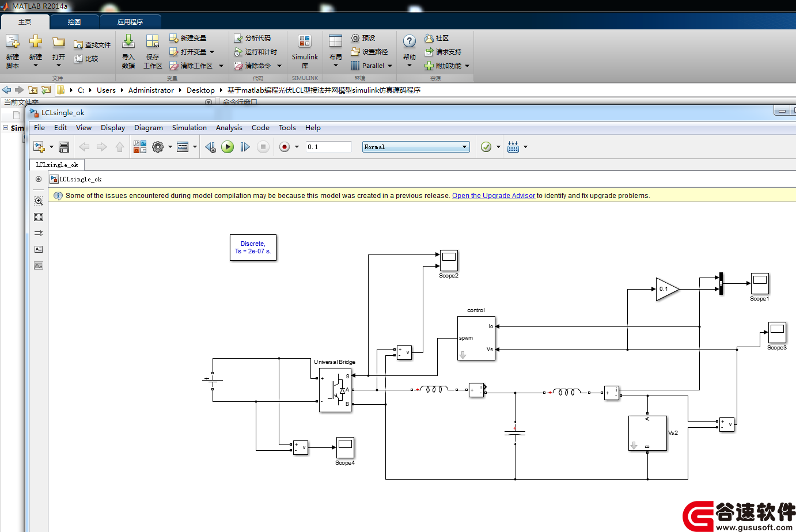Screen dimensions: 796x532
Task: Select the Scope2 block
Action: (x=449, y=260)
